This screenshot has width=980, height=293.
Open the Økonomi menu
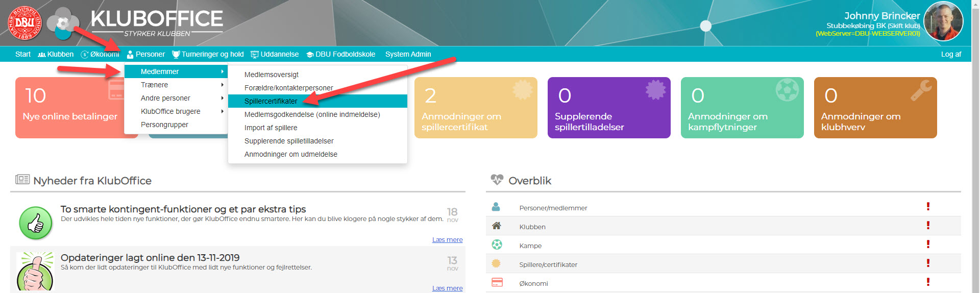pyautogui.click(x=100, y=54)
